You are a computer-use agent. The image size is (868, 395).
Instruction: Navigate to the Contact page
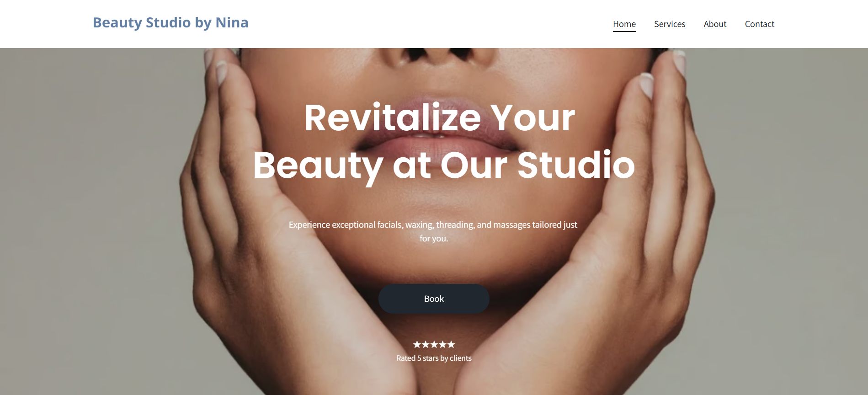point(760,24)
